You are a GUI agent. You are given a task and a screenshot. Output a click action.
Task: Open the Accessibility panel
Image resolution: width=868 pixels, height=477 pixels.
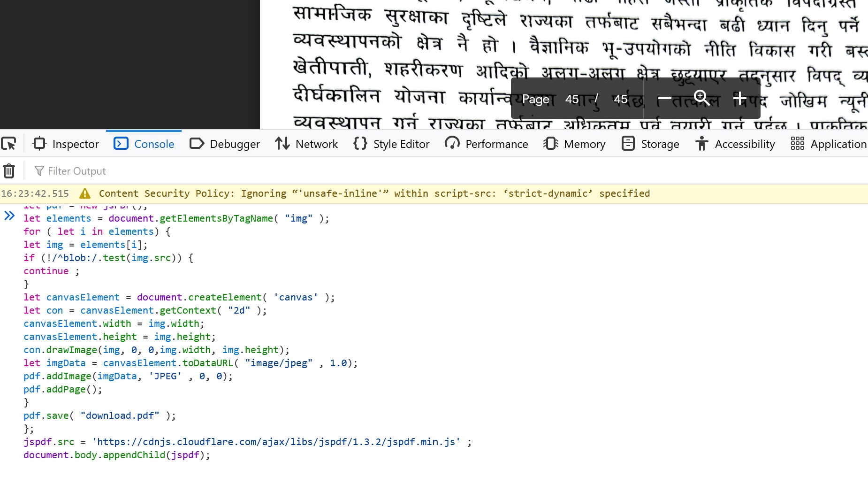[735, 144]
